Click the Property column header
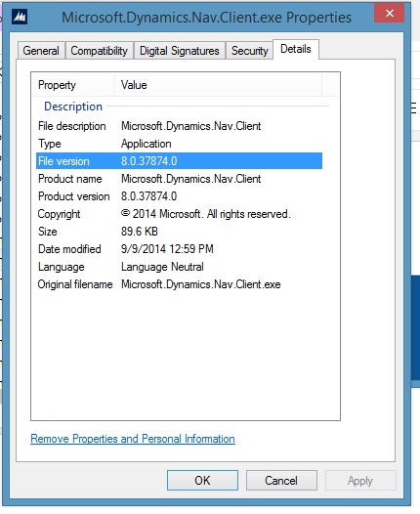Screen dimensions: 420x514 point(73,85)
